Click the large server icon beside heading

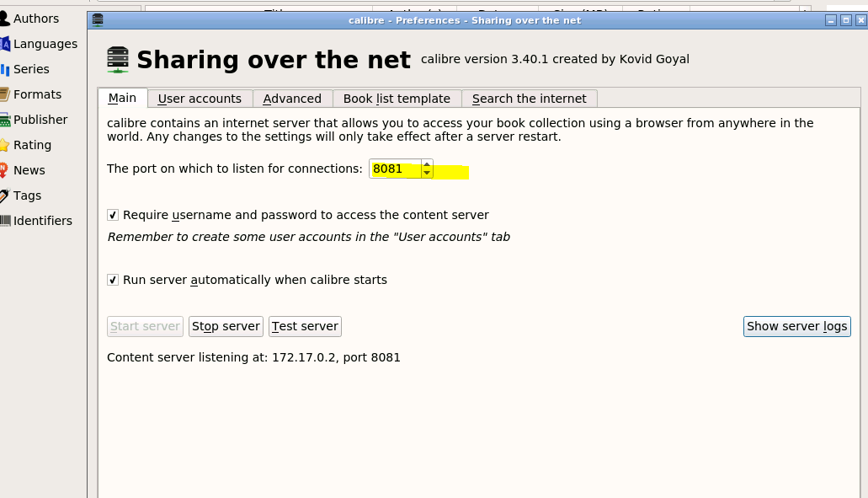[x=118, y=60]
